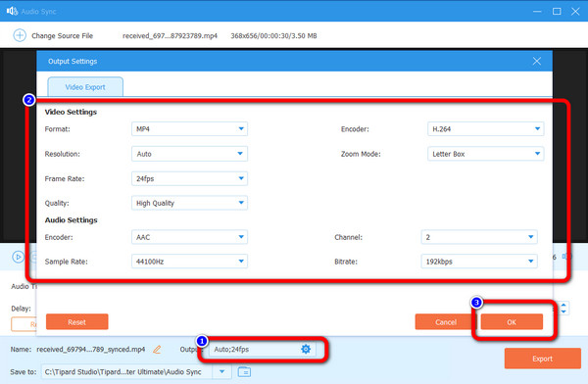Click the Cancel button

click(x=446, y=322)
